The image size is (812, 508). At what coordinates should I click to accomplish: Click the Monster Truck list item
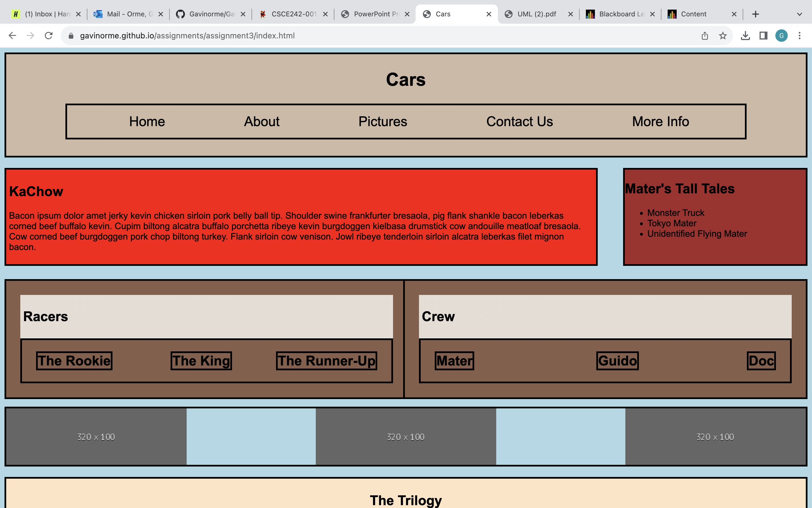(676, 213)
